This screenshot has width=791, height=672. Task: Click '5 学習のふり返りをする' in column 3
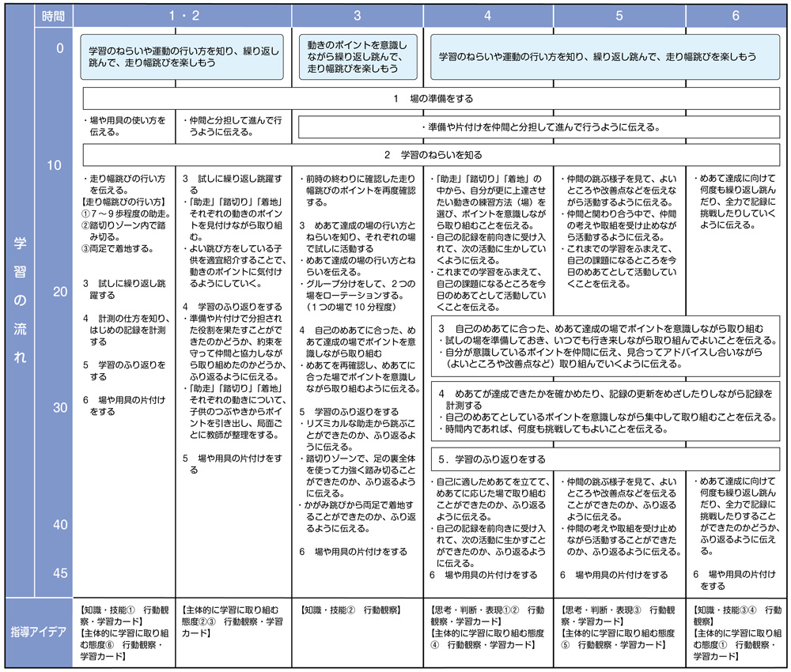[x=349, y=412]
